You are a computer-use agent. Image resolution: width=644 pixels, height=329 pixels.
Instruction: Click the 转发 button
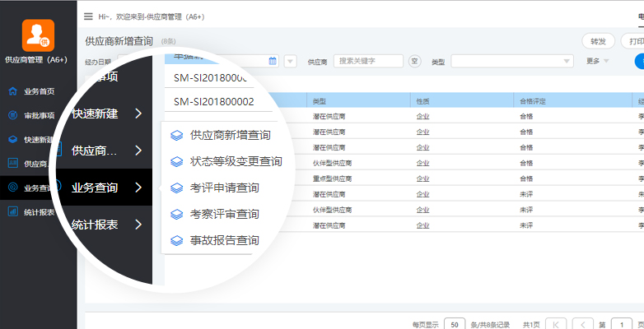(x=598, y=41)
